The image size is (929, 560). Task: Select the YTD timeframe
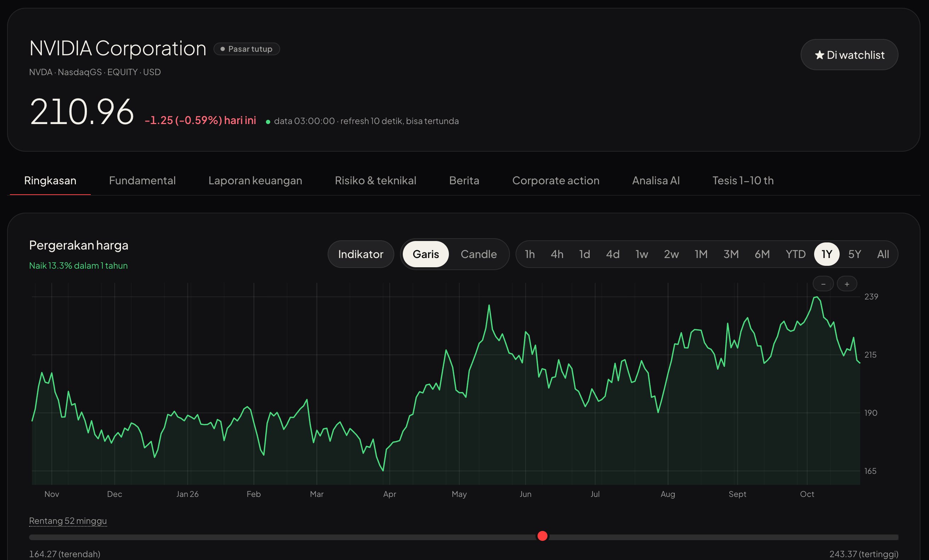pos(796,254)
